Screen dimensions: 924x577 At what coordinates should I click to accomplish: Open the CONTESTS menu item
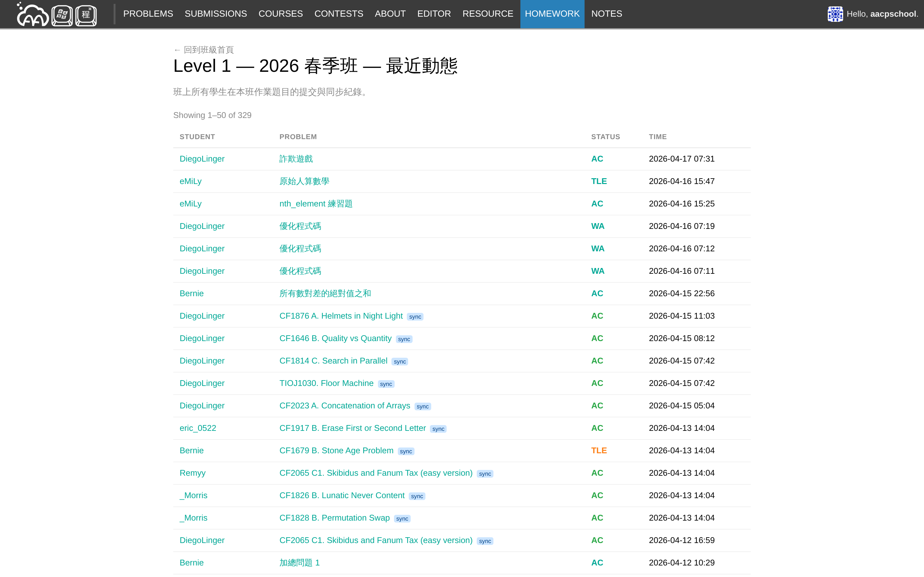(339, 14)
